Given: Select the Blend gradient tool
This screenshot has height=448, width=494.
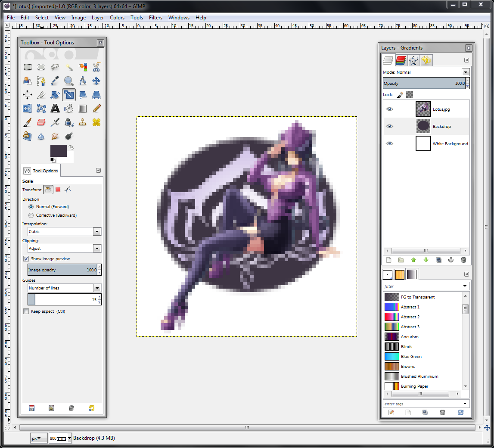Looking at the screenshot, I should pyautogui.click(x=83, y=109).
